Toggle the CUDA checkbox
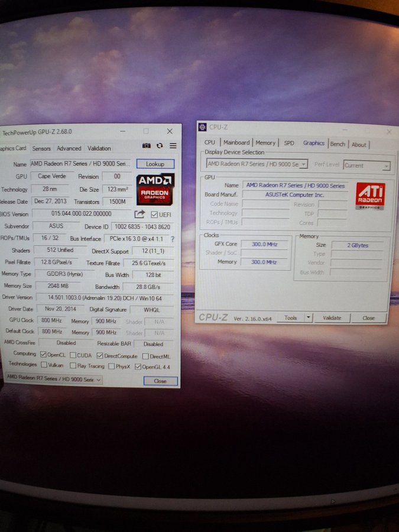399x532 pixels. pyautogui.click(x=73, y=356)
